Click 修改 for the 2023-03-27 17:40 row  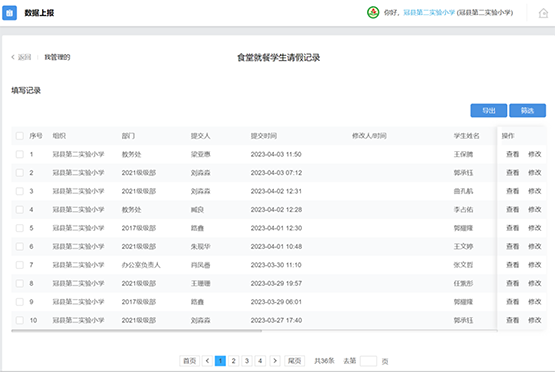[534, 320]
